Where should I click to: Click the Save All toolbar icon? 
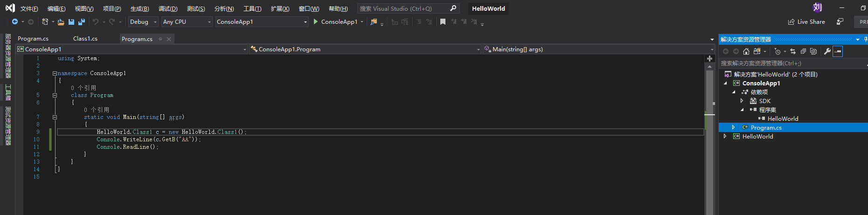click(82, 22)
